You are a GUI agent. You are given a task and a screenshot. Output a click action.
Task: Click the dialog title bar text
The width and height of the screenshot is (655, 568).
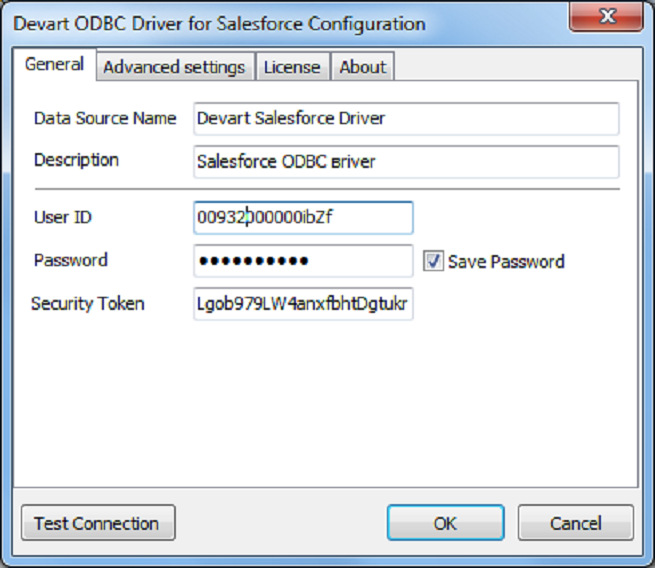(219, 24)
